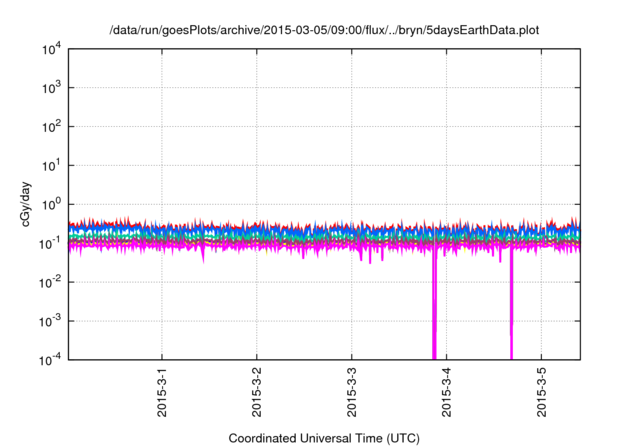Click the Coordinated Universal Time (UTC) label
Viewport: 640px width, 448px height.
point(324,438)
